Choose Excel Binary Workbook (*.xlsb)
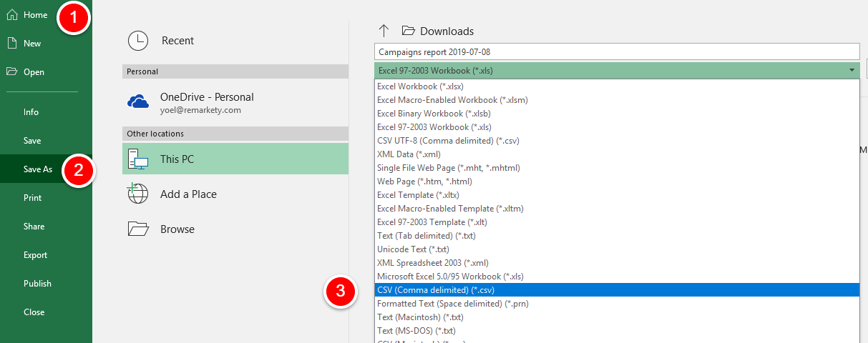The width and height of the screenshot is (868, 343). point(616,113)
